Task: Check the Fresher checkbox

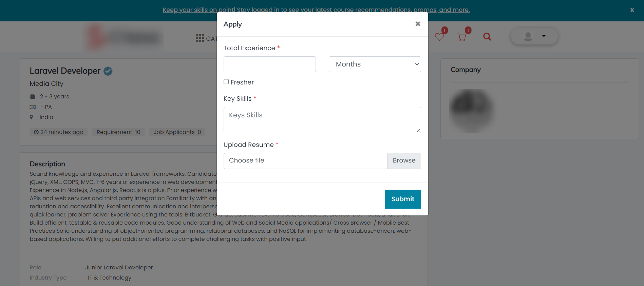Action: coord(226,82)
